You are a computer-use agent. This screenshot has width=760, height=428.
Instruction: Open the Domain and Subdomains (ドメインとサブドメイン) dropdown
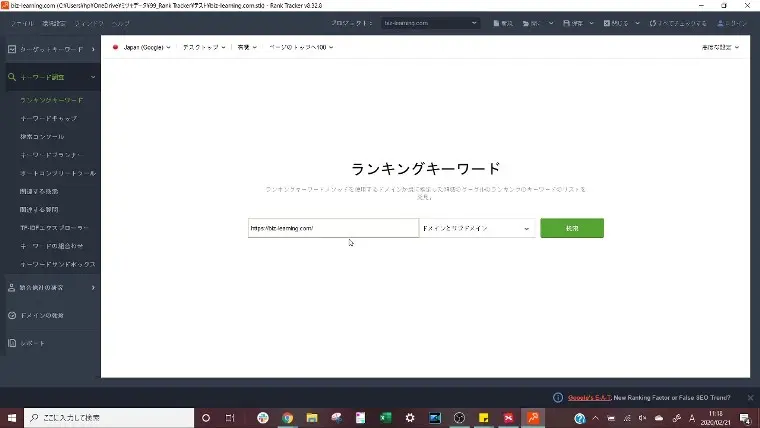click(476, 228)
